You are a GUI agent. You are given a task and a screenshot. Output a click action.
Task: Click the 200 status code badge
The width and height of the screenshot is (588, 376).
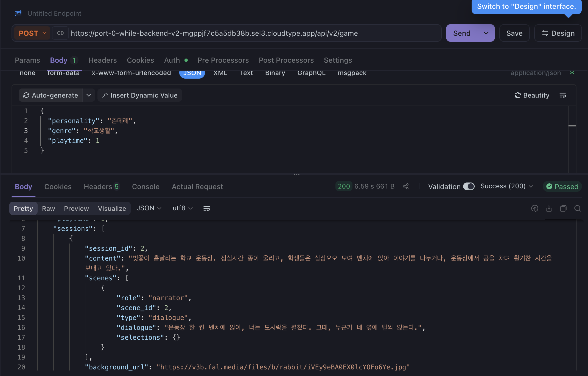344,186
